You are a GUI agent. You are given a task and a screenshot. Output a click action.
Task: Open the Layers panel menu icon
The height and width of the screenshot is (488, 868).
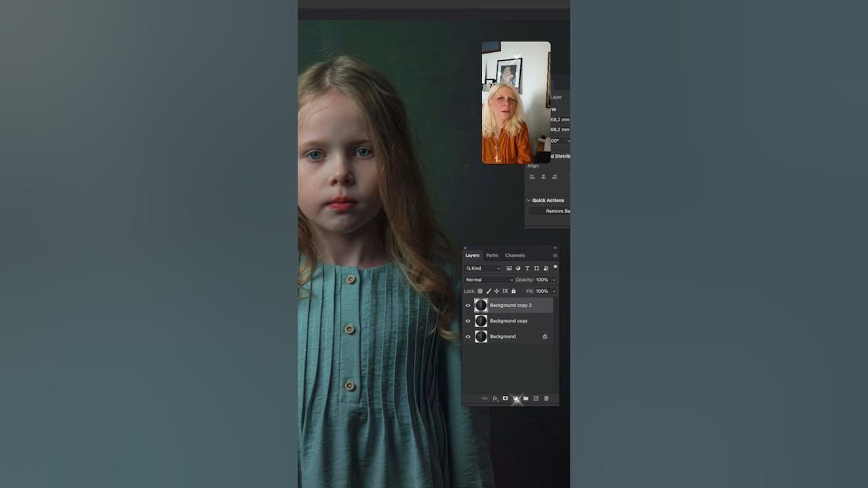click(x=555, y=256)
